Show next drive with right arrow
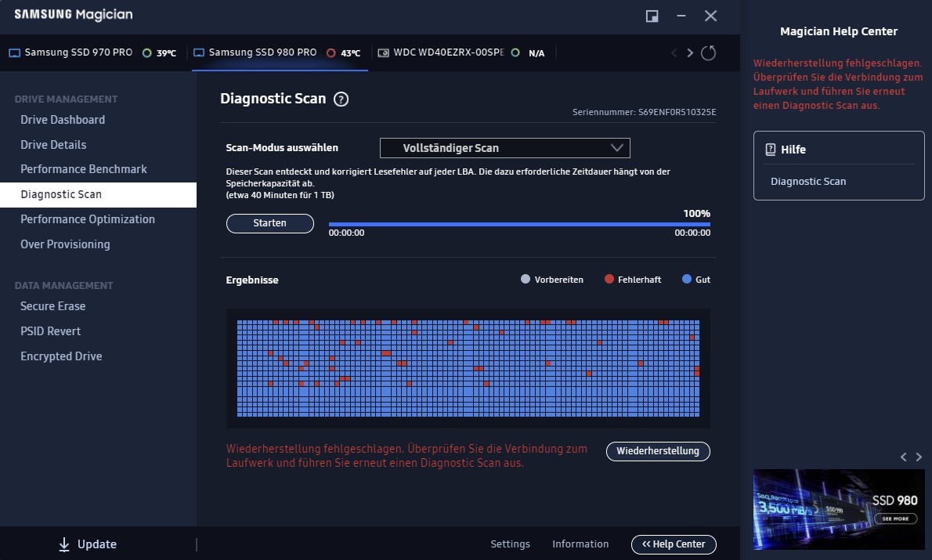Image resolution: width=932 pixels, height=560 pixels. coord(689,53)
